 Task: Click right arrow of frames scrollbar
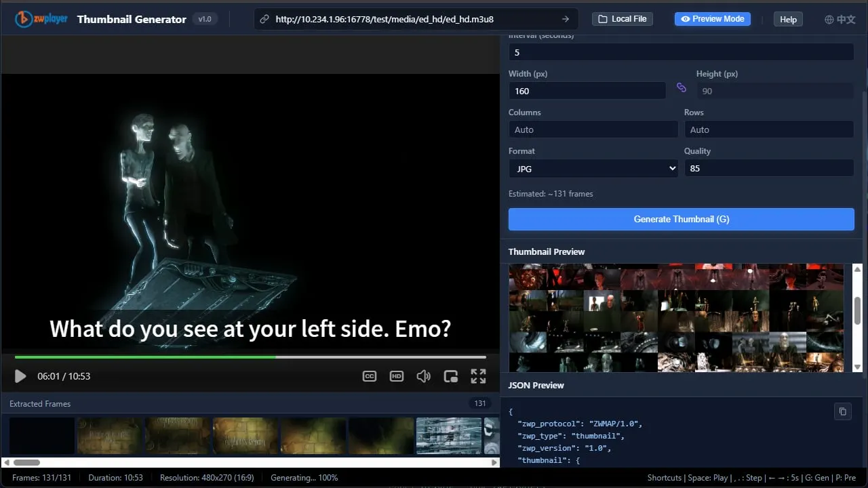click(x=494, y=462)
